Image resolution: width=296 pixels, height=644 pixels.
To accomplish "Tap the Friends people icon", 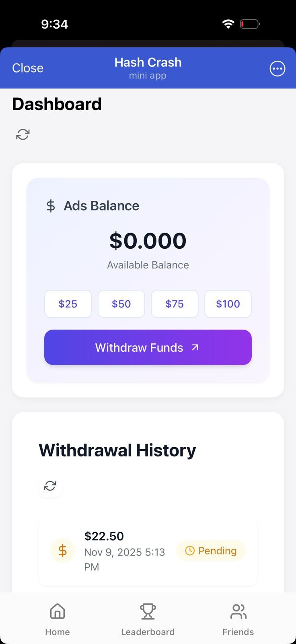I will click(x=238, y=611).
